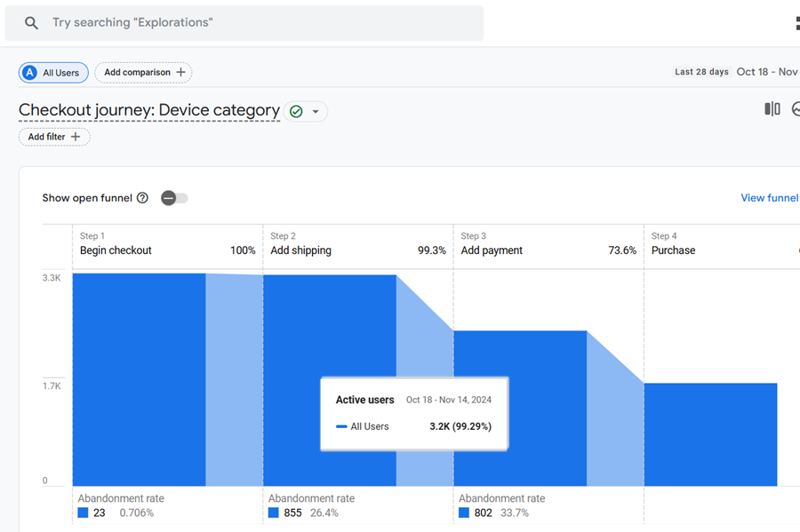Click the 26.4% abandonment rate value
Image resolution: width=800 pixels, height=532 pixels.
click(x=324, y=512)
